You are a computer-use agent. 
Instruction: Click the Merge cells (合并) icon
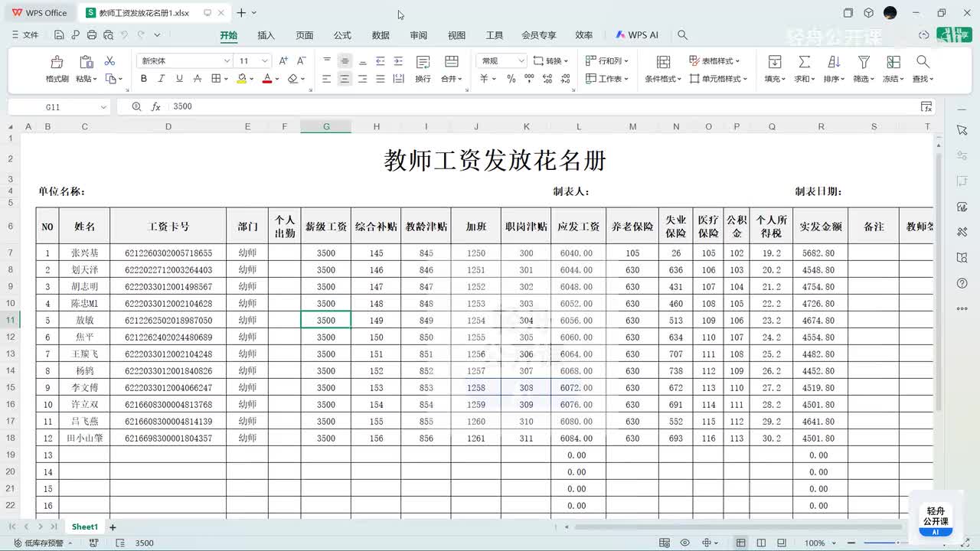[x=451, y=62]
